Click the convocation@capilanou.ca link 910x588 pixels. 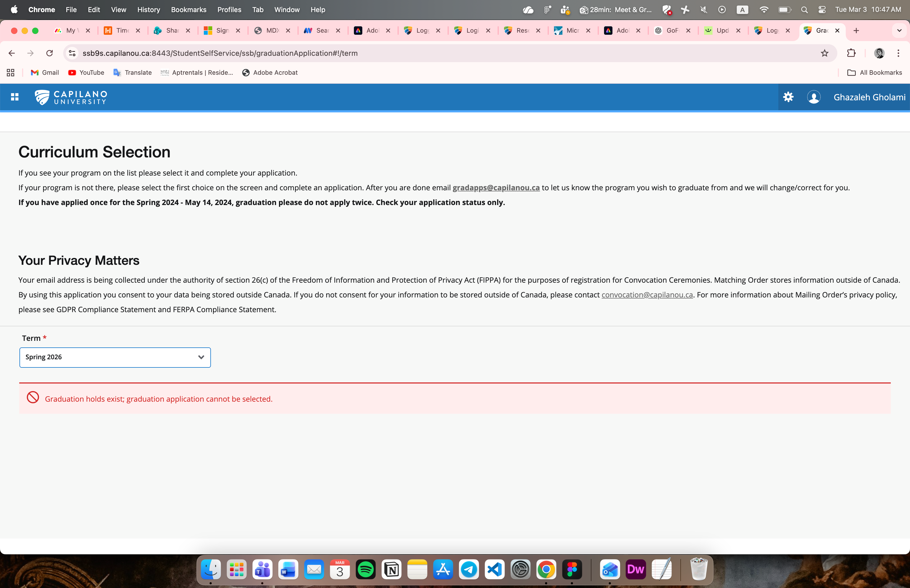647,295
